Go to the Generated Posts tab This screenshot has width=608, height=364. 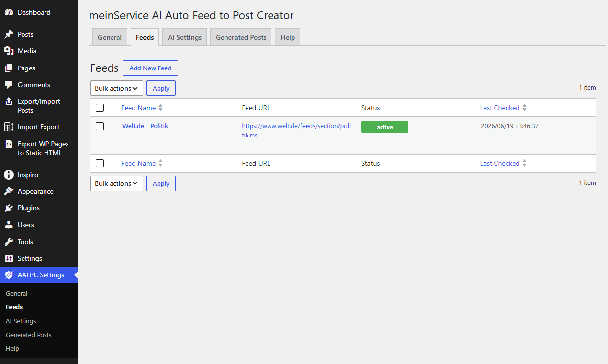pos(241,37)
